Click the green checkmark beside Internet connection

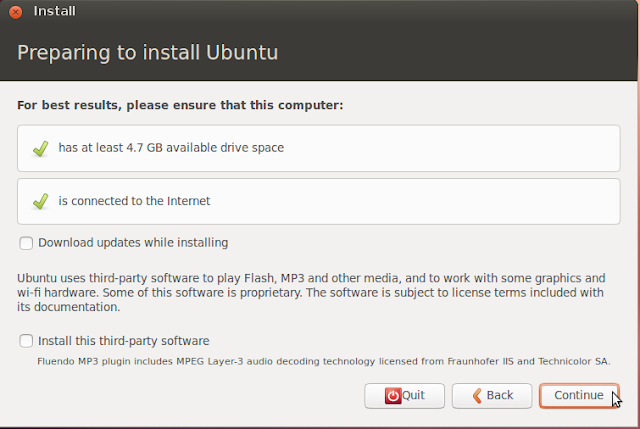[x=40, y=201]
